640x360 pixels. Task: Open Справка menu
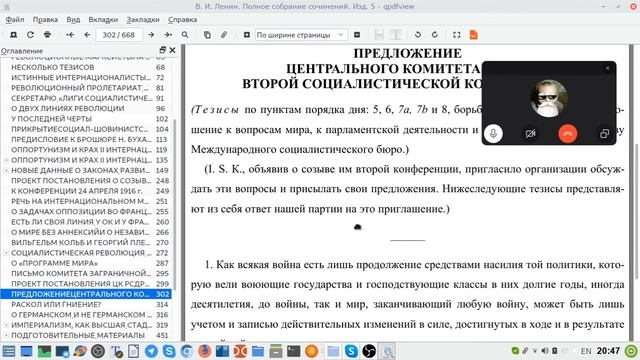pyautogui.click(x=182, y=20)
